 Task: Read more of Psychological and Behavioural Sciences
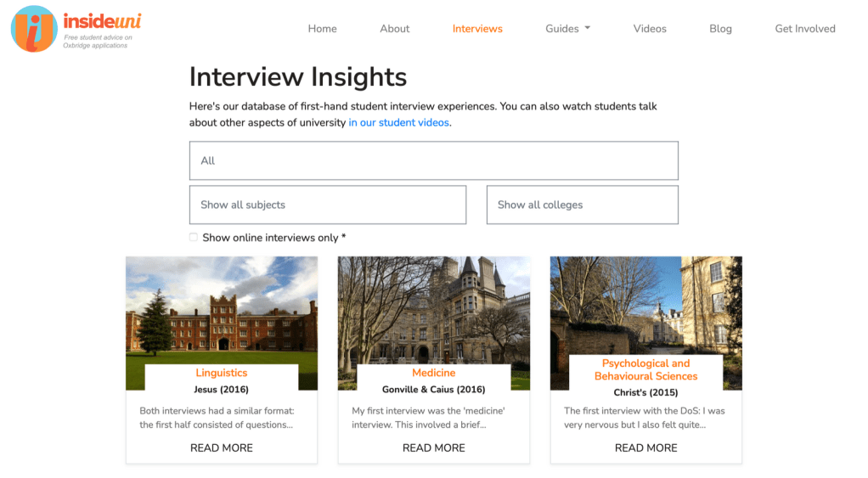pyautogui.click(x=645, y=447)
